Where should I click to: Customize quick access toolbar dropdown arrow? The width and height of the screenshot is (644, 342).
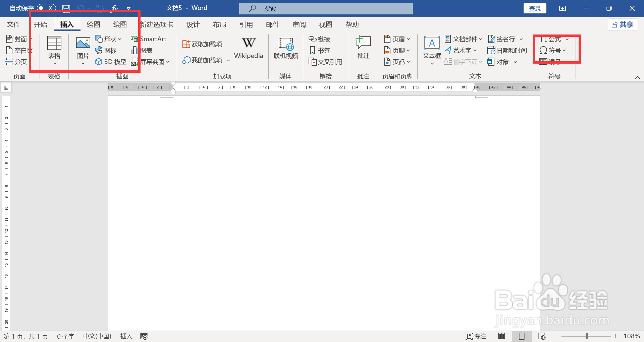[x=128, y=8]
